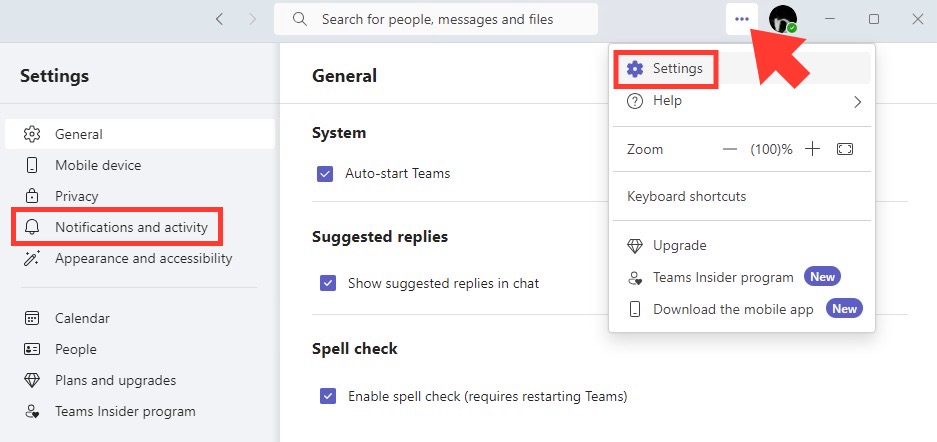Click the forward navigation arrow
Viewport: 937px width, 442px height.
tap(252, 19)
